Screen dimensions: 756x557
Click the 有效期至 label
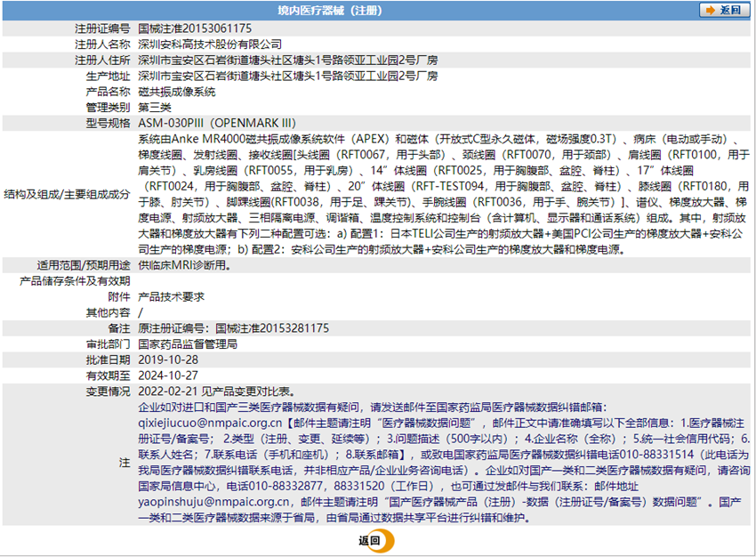[108, 375]
